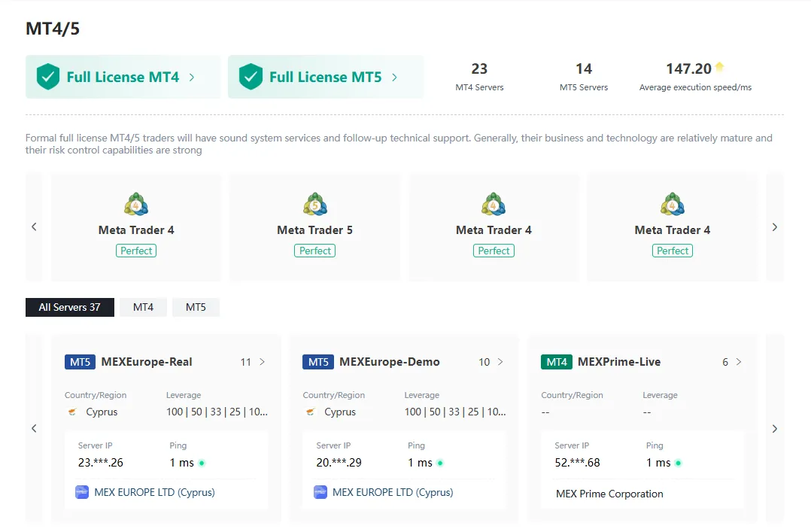Show next server cards with right arrow

775,428
